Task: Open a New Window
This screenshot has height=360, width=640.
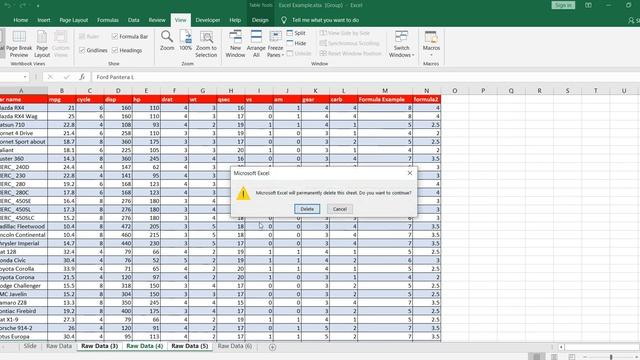Action: [x=235, y=44]
